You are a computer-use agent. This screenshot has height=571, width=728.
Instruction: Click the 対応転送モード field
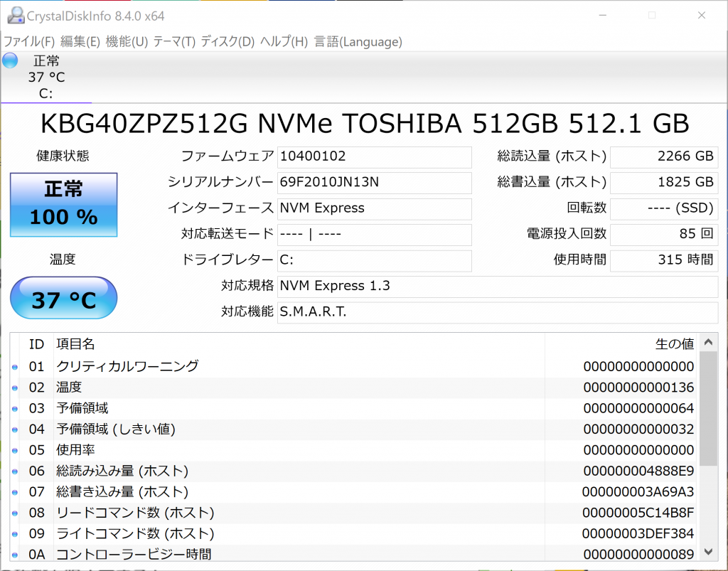[x=375, y=235]
